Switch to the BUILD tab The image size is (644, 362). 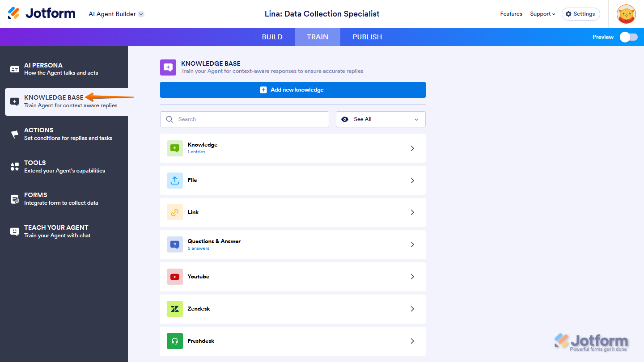click(272, 37)
